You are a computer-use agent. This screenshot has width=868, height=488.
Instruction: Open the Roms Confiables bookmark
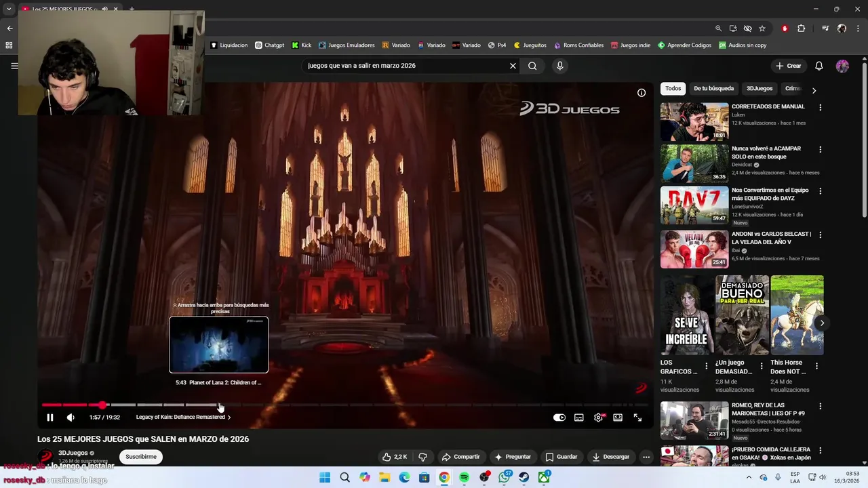point(578,45)
